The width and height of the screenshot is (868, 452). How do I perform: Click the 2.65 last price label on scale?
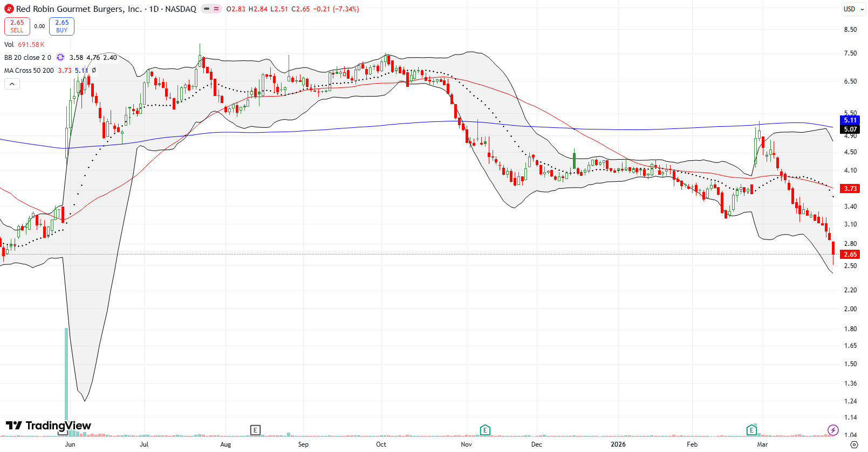click(850, 255)
